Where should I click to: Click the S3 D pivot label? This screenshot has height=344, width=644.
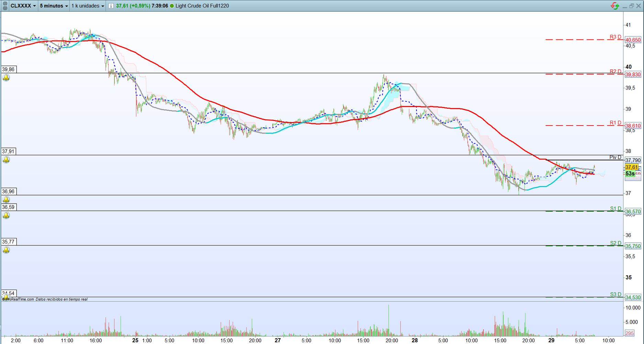616,294
